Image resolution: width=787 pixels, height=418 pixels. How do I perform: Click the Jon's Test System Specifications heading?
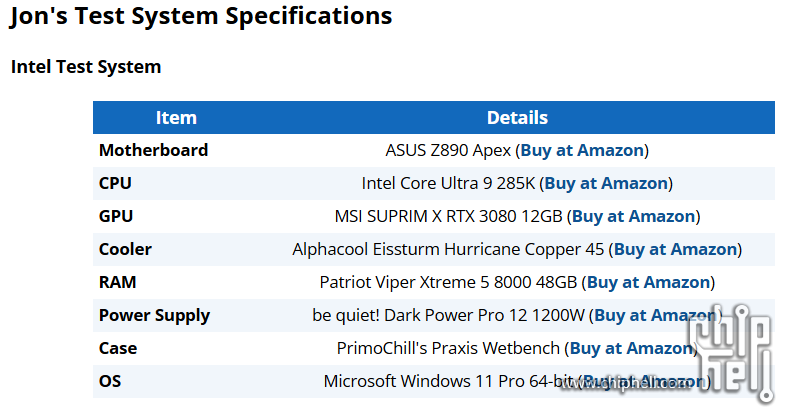pyautogui.click(x=201, y=16)
